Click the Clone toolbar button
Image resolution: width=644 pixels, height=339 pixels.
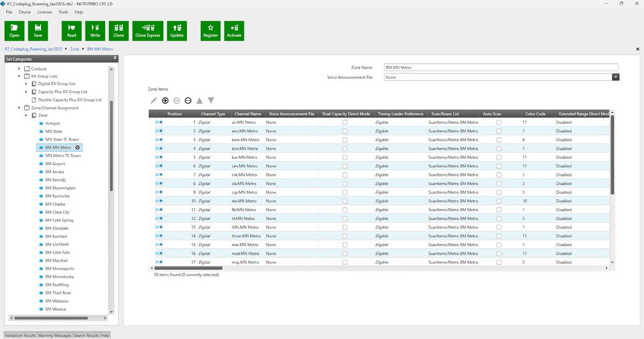pos(119,31)
